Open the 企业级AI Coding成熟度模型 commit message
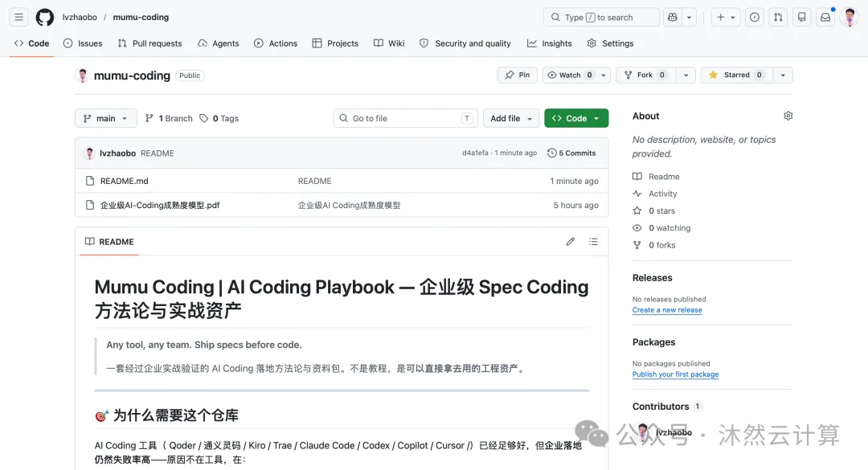 pos(349,205)
